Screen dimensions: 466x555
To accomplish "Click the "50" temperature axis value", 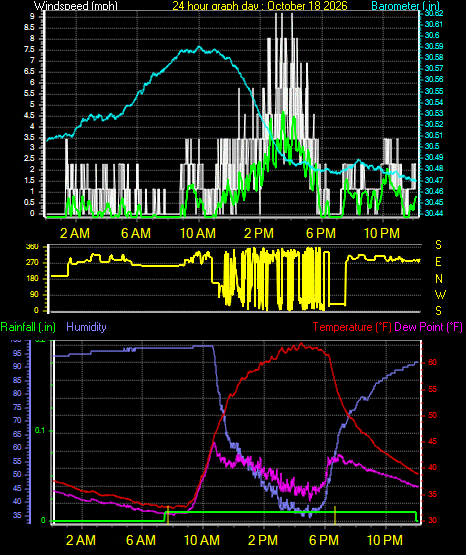I will pyautogui.click(x=432, y=415).
